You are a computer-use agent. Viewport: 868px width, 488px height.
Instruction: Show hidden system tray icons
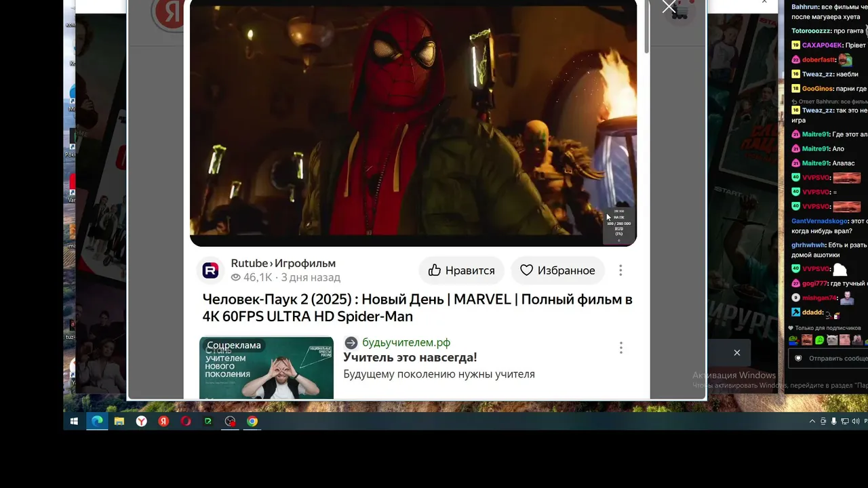click(x=812, y=422)
